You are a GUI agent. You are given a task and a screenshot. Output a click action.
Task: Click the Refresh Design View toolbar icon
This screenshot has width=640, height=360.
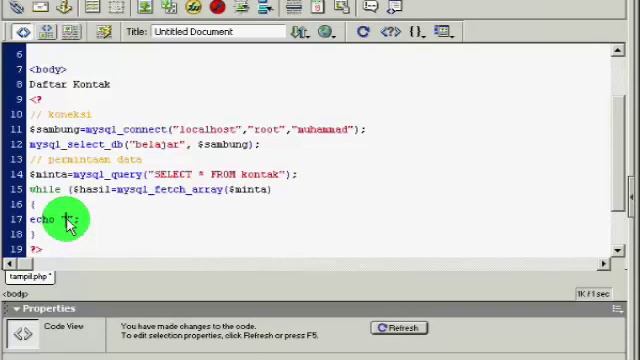coord(363,32)
